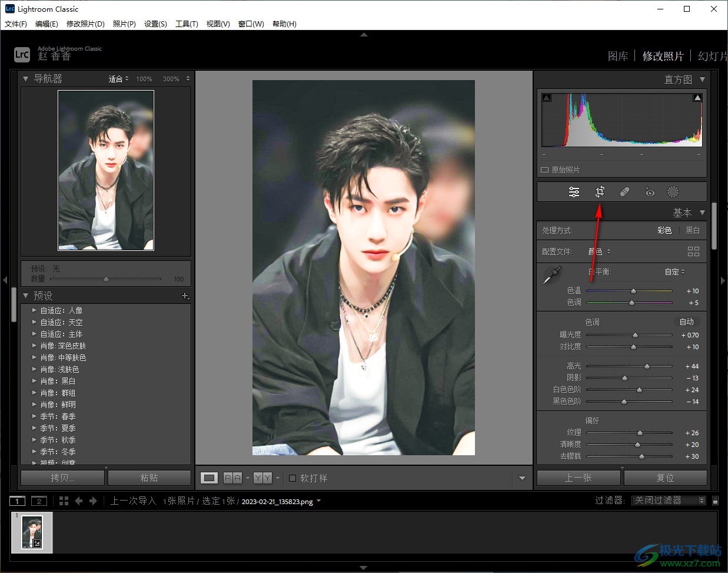The height and width of the screenshot is (573, 728).
Task: Select the Crop overlay tool
Action: (600, 192)
